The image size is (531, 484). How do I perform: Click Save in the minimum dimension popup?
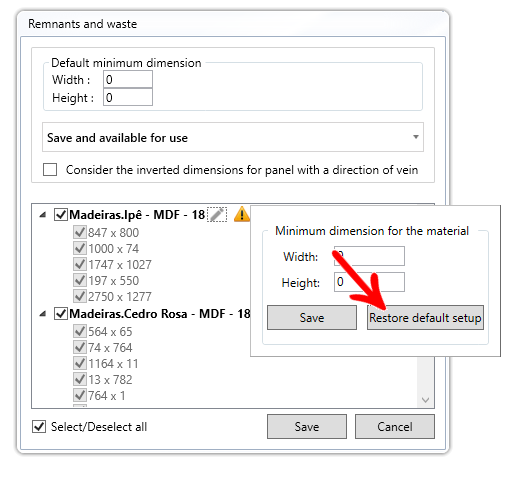[x=312, y=318]
